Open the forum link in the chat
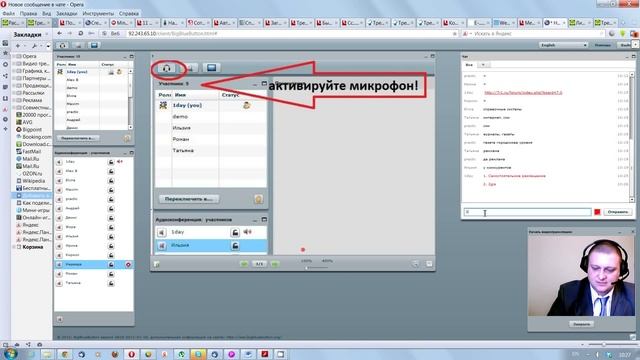This screenshot has height=360, width=640. point(523,93)
